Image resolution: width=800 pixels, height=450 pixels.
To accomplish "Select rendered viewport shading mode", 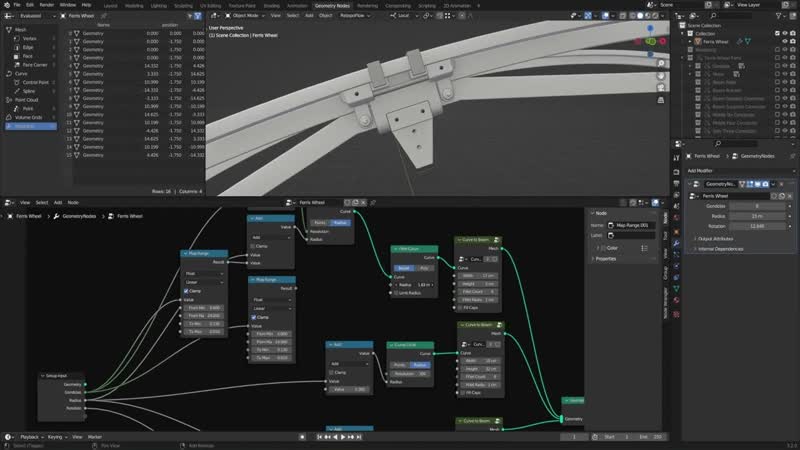I will point(655,16).
